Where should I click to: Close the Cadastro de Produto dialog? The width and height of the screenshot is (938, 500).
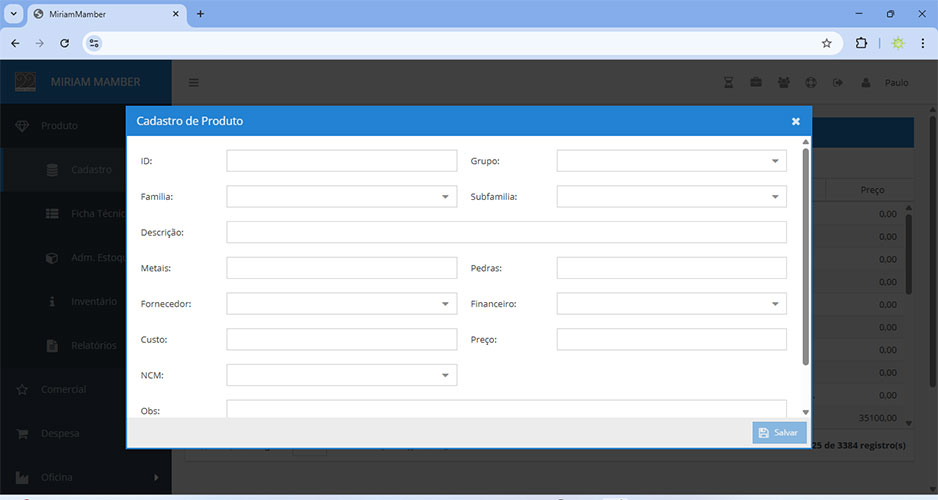click(796, 121)
